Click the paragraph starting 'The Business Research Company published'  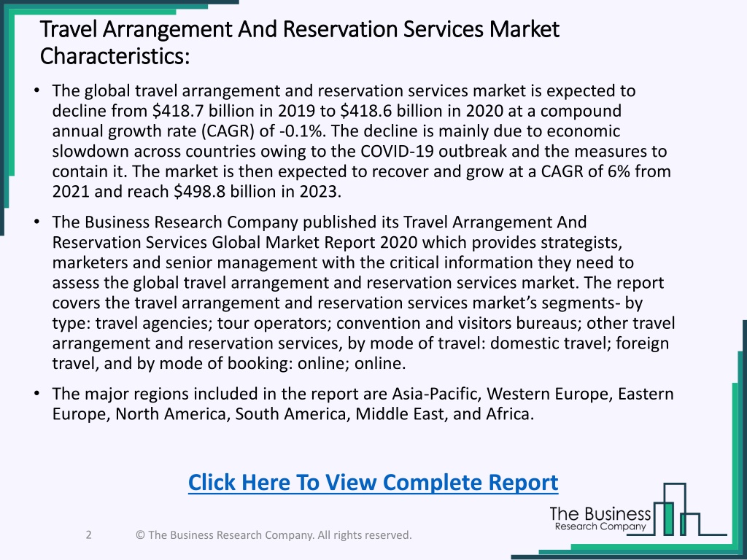click(363, 292)
